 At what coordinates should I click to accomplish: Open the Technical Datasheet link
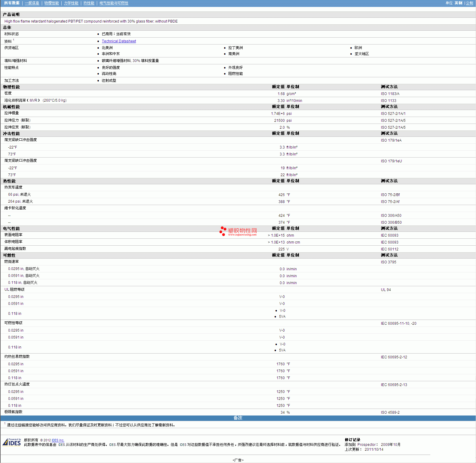[x=119, y=41]
